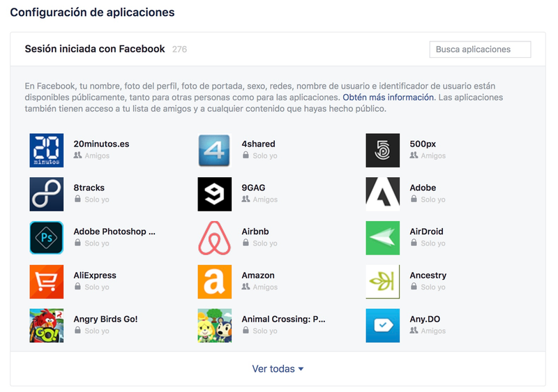Click the friends icon under Any.DO

[x=414, y=330]
